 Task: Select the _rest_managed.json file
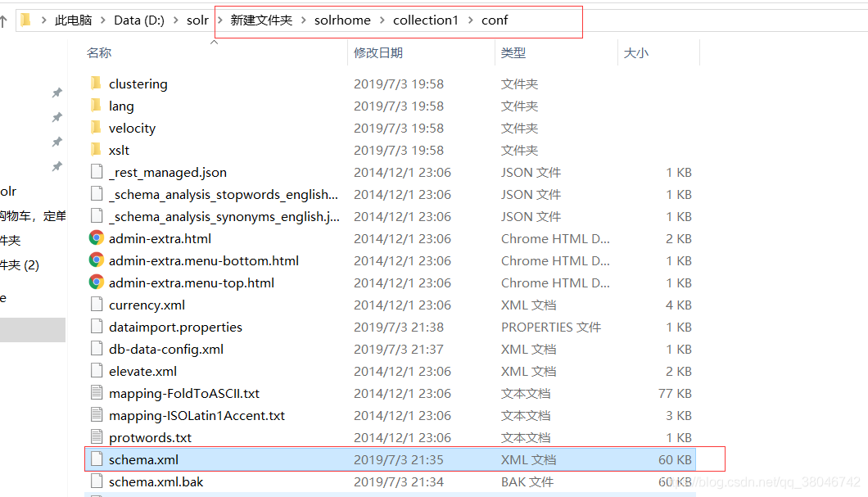168,172
